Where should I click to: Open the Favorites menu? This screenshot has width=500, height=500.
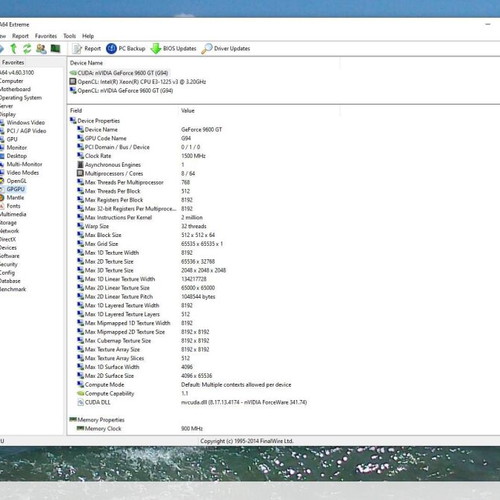pyautogui.click(x=46, y=36)
